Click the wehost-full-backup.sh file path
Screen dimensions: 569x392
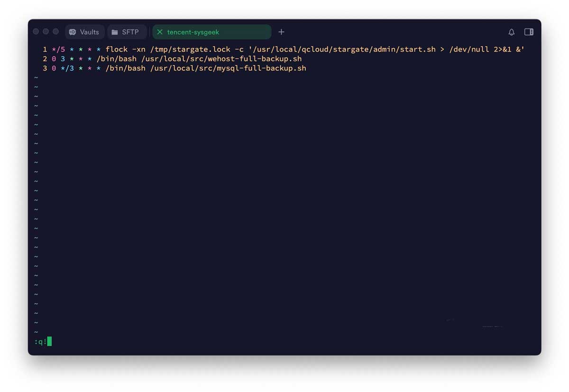click(x=223, y=58)
